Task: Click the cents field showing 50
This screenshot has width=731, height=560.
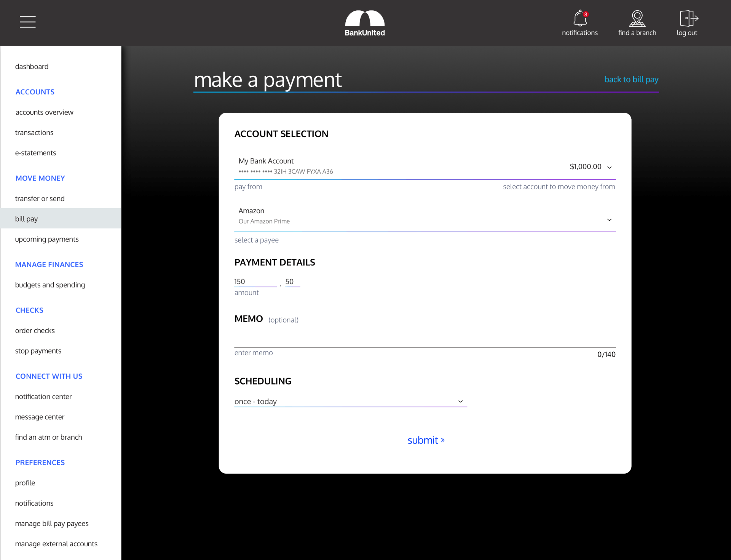Action: pyautogui.click(x=292, y=282)
